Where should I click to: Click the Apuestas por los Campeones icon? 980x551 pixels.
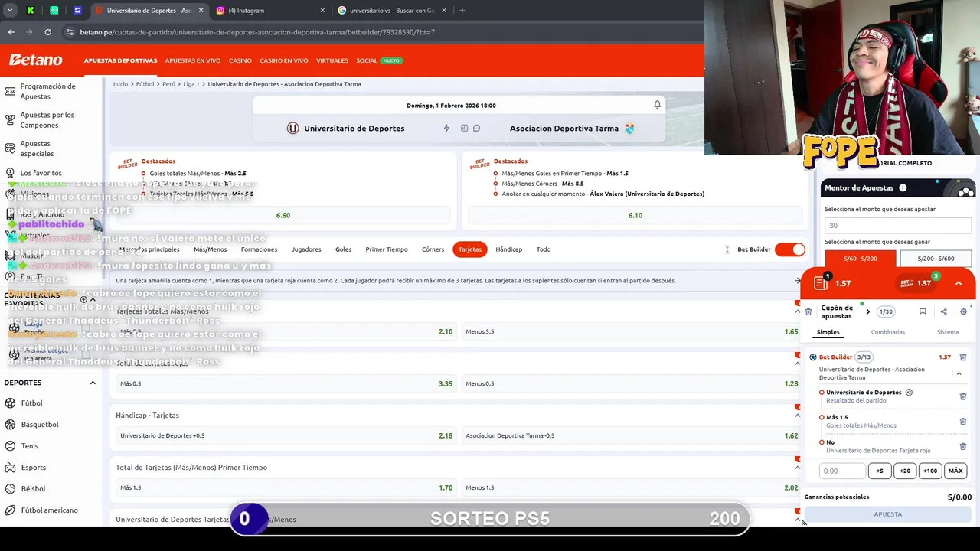[x=10, y=120]
